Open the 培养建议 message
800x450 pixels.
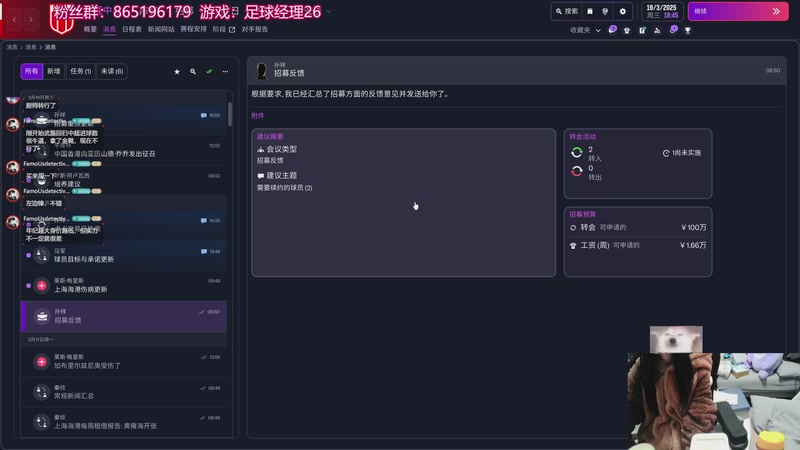point(123,180)
